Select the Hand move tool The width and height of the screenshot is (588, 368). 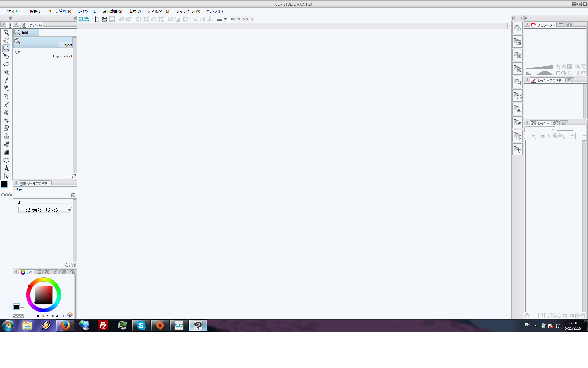pos(6,40)
